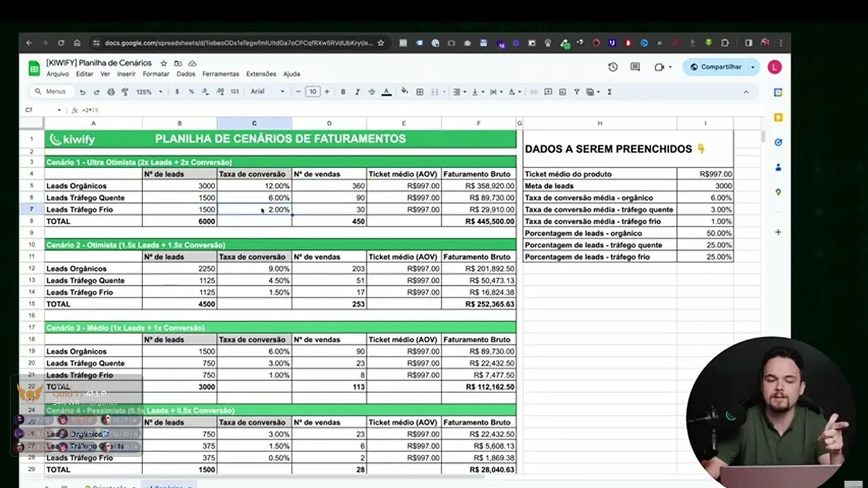Click the Menus search box
This screenshot has height=488, width=868.
(x=51, y=91)
